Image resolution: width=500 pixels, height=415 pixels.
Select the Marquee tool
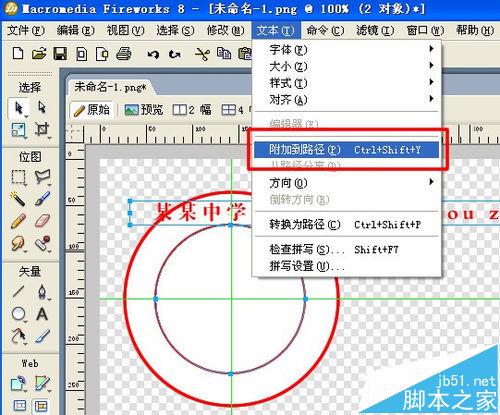[18, 177]
